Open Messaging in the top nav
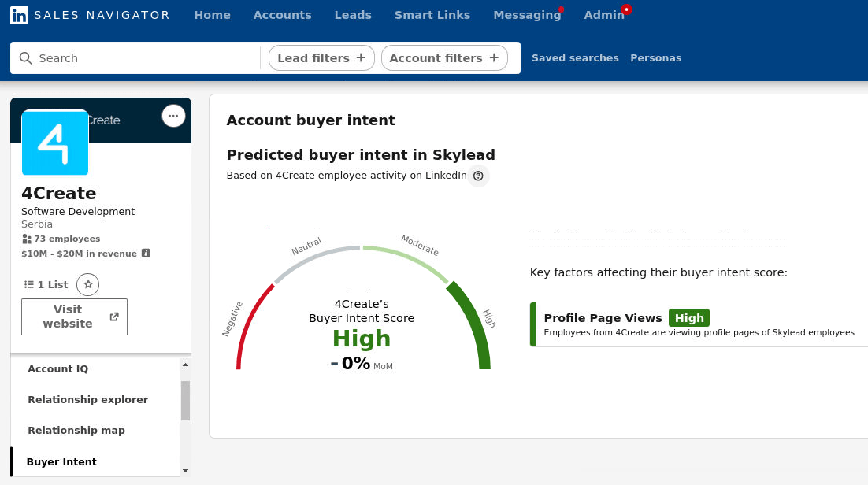868x485 pixels. (527, 15)
